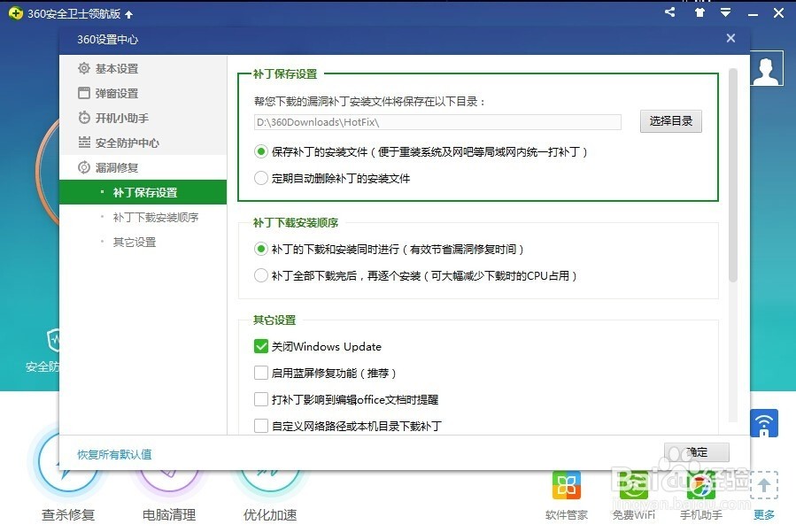The height and width of the screenshot is (532, 796).
Task: Click the 安全防护 shield icon
Action: (x=53, y=340)
